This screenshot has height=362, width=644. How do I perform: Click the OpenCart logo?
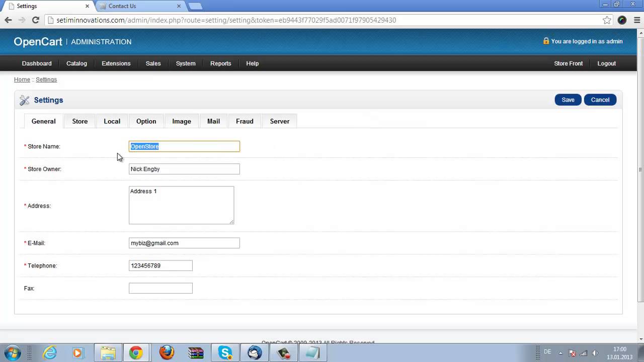38,42
